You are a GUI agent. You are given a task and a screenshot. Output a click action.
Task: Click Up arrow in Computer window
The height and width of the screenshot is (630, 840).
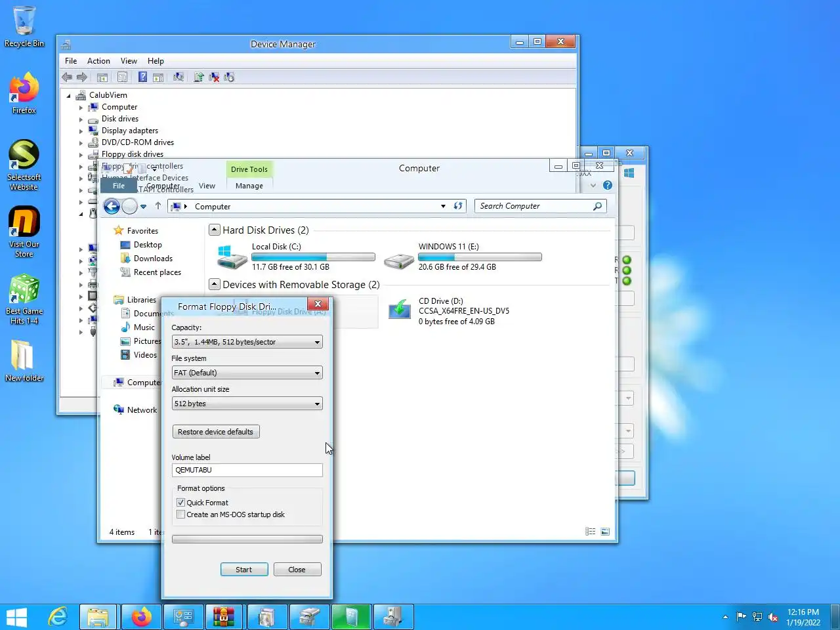pos(158,206)
